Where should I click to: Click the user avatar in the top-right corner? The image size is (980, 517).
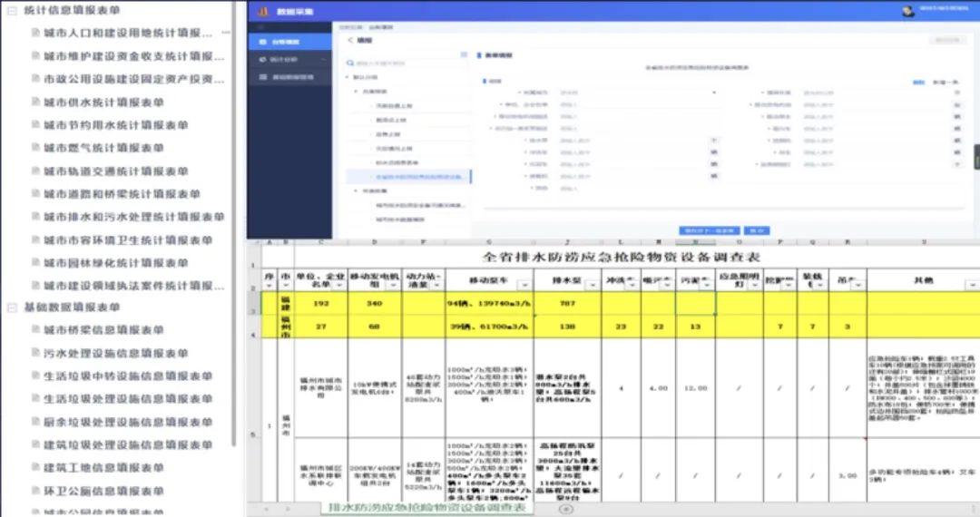[x=907, y=11]
